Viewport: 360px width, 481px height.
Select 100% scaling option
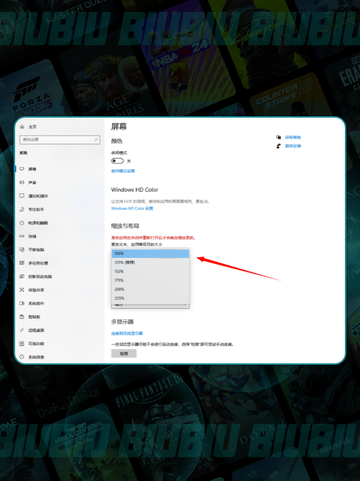click(151, 254)
